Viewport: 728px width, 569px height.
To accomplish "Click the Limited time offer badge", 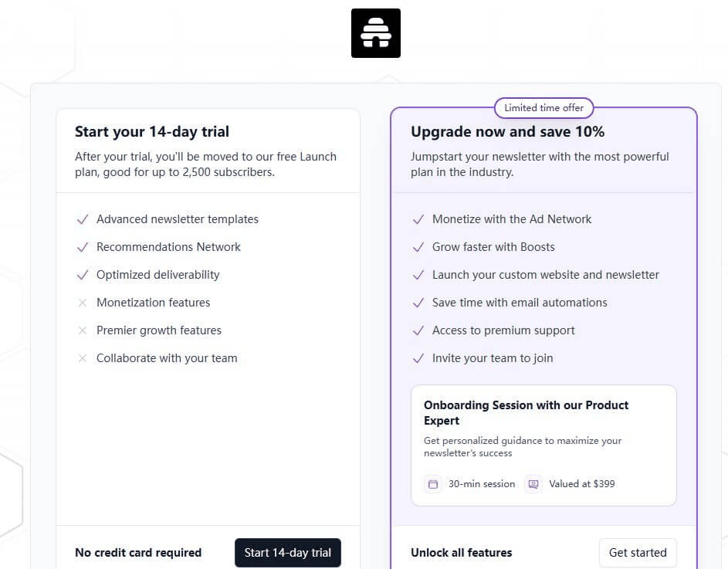I will (543, 108).
